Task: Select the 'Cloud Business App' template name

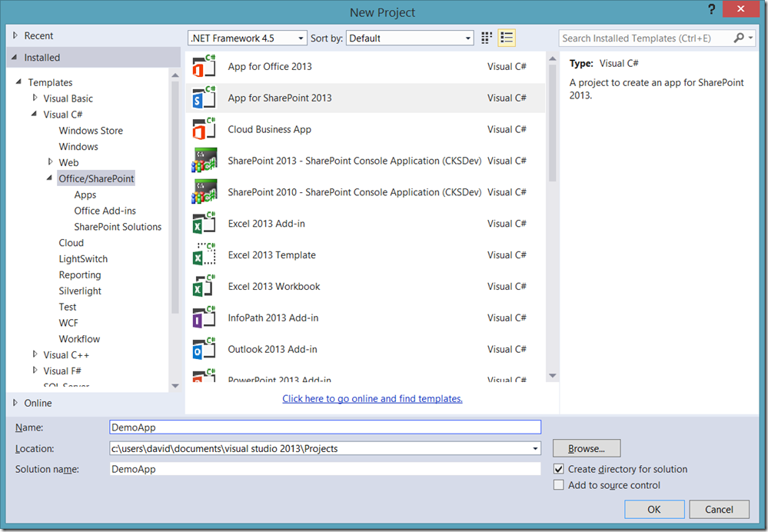Action: pyautogui.click(x=269, y=129)
